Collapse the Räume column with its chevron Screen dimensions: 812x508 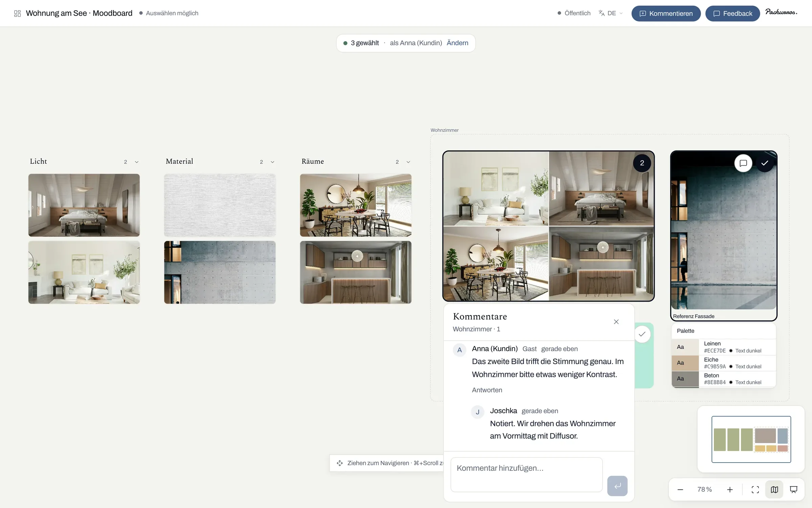(x=408, y=162)
